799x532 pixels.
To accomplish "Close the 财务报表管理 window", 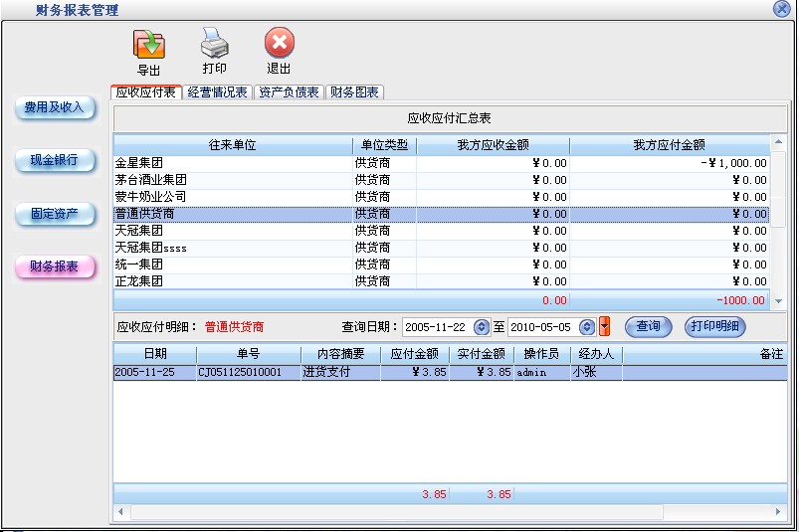I will point(781,9).
